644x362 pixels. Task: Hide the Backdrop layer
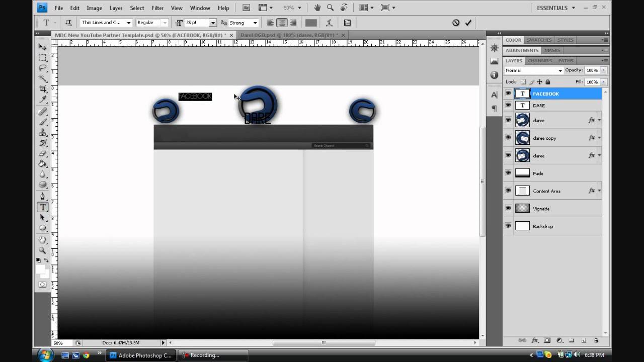[508, 226]
